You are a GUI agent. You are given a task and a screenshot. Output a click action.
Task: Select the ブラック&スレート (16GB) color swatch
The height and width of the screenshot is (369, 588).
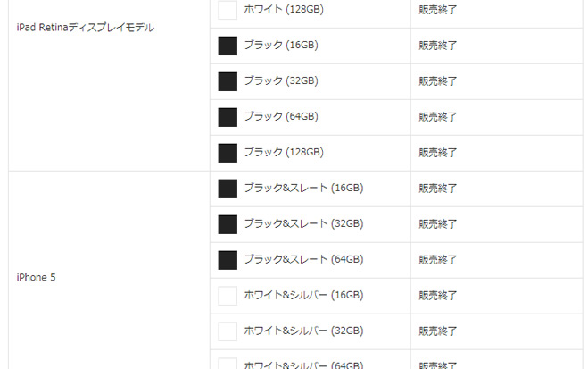click(x=228, y=189)
